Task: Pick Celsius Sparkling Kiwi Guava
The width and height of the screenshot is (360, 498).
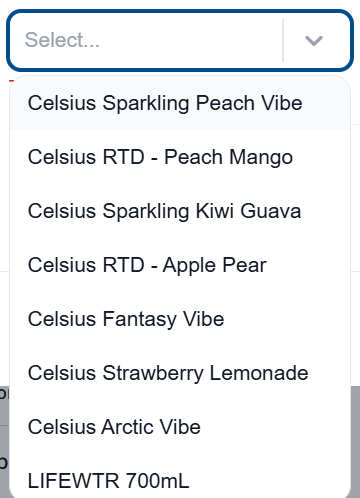Action: tap(180, 211)
